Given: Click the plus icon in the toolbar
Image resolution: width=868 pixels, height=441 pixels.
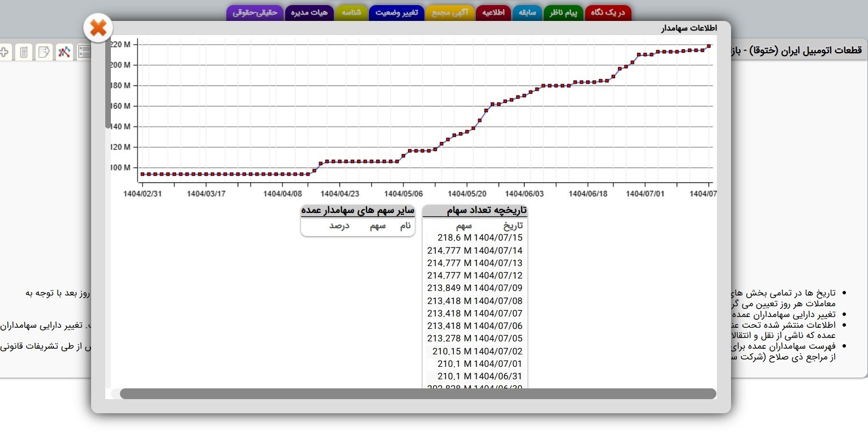Looking at the screenshot, I should pyautogui.click(x=3, y=53).
